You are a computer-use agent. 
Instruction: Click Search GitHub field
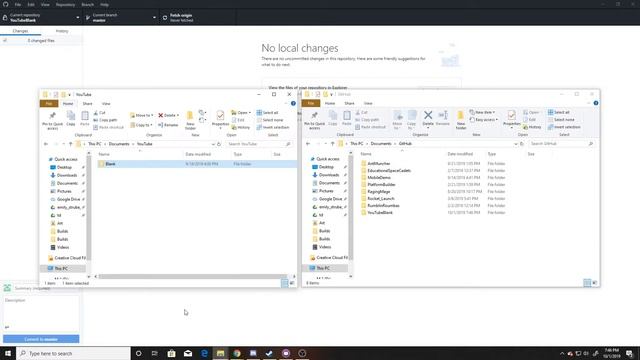click(x=562, y=144)
